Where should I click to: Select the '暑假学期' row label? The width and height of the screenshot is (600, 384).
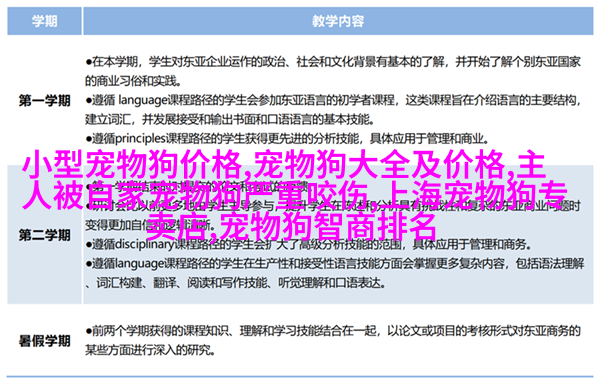[x=44, y=340]
